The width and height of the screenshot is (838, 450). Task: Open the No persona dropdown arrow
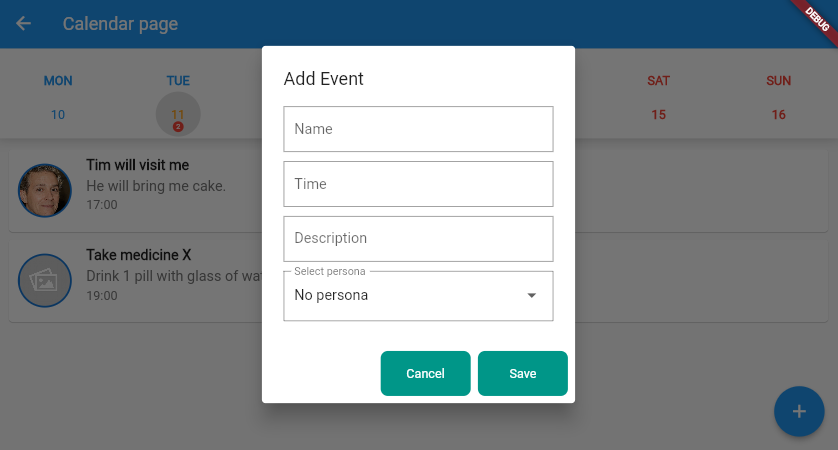point(531,296)
